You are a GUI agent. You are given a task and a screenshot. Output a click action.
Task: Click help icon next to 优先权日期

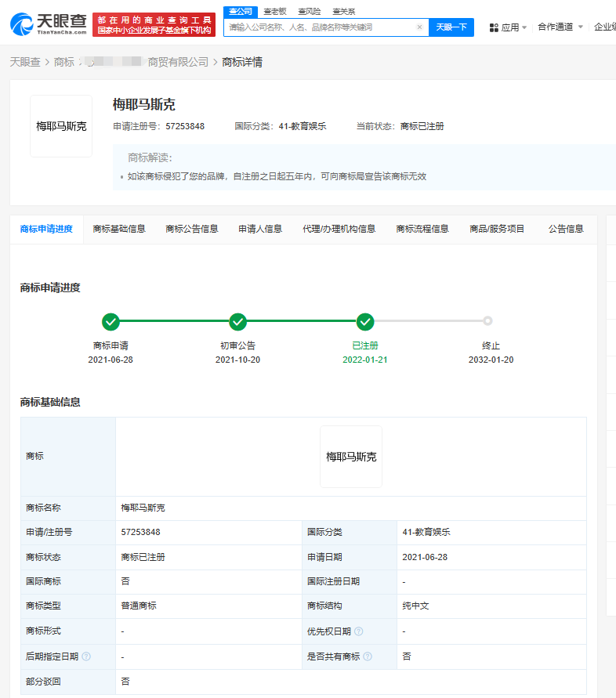(358, 631)
